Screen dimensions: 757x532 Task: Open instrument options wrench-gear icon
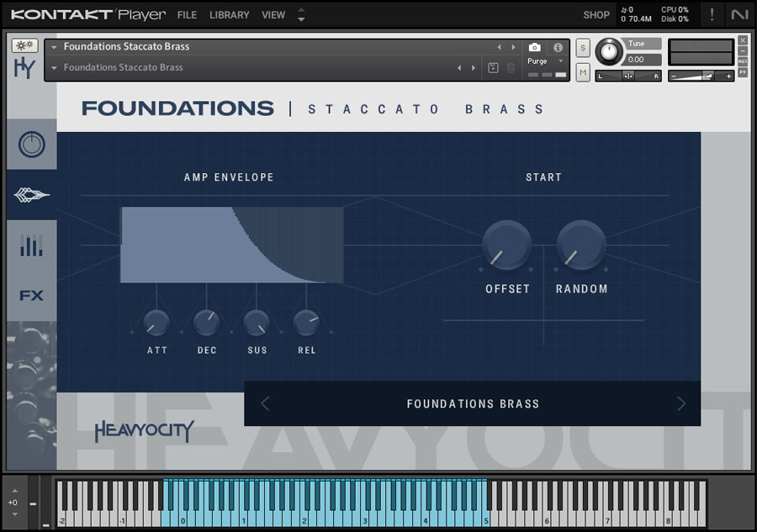pyautogui.click(x=24, y=46)
